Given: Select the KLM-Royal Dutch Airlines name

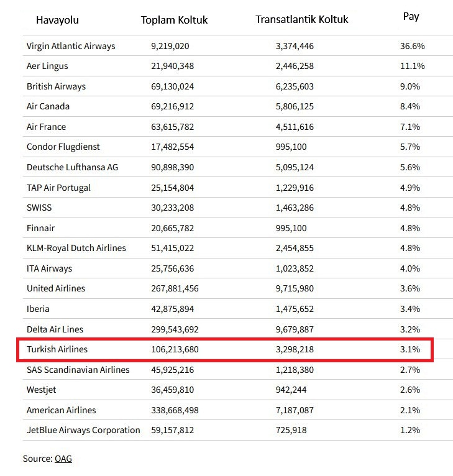Looking at the screenshot, I should tap(76, 248).
